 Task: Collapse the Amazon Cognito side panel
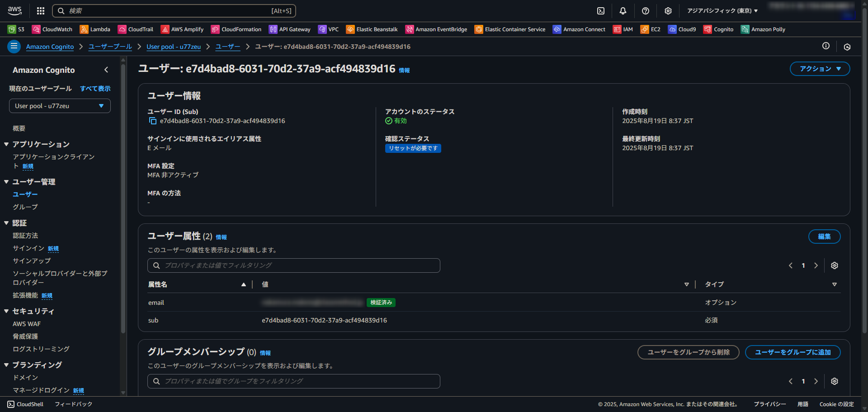coord(106,70)
